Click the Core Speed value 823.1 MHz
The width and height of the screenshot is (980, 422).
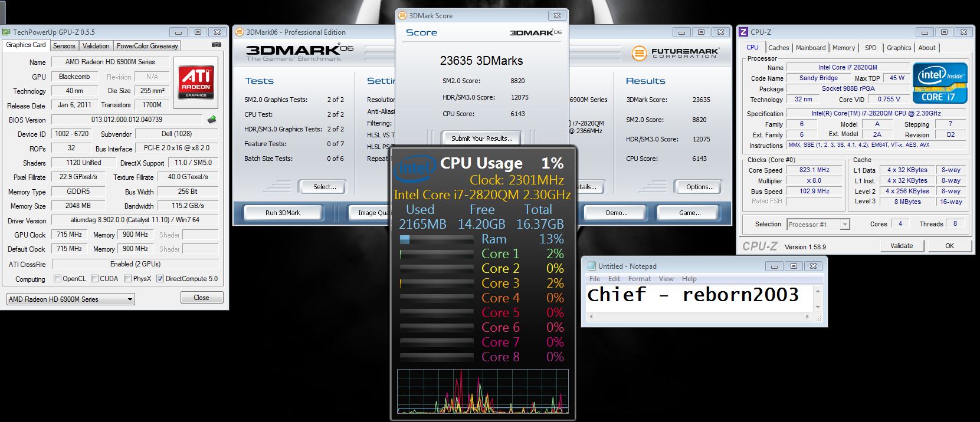point(814,170)
